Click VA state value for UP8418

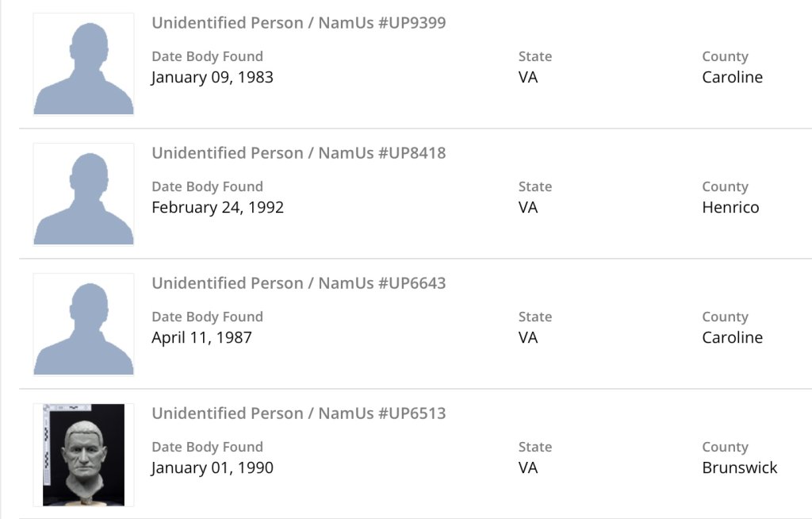[x=528, y=207]
